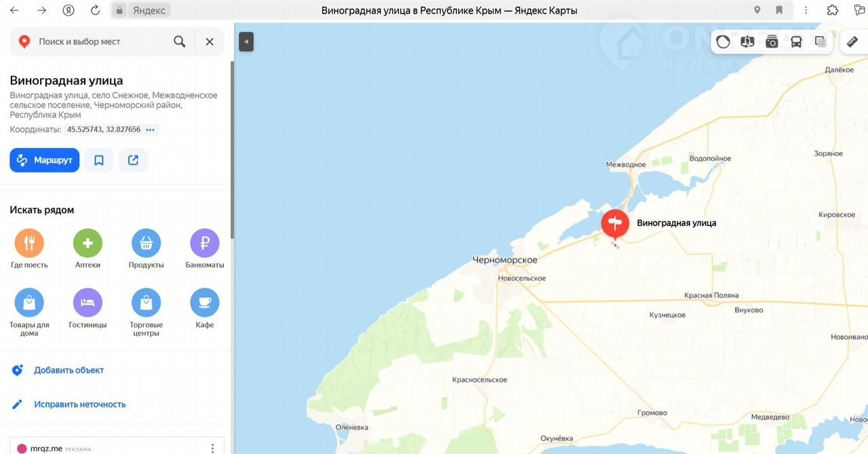Find nearby Гостиницы hotels

[x=87, y=309]
